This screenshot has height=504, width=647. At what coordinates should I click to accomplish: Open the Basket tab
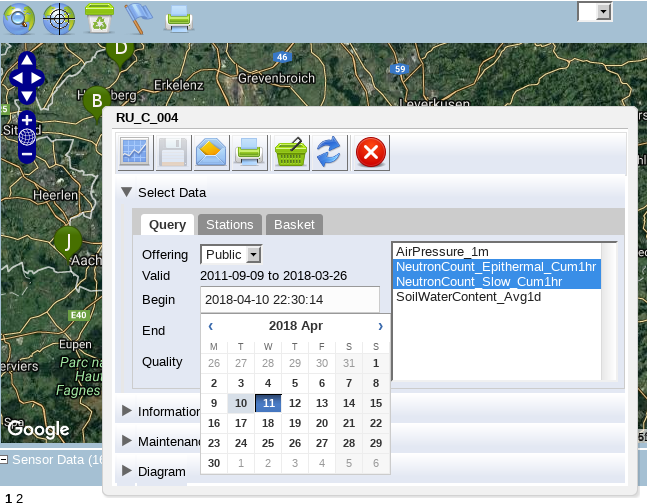tap(294, 225)
